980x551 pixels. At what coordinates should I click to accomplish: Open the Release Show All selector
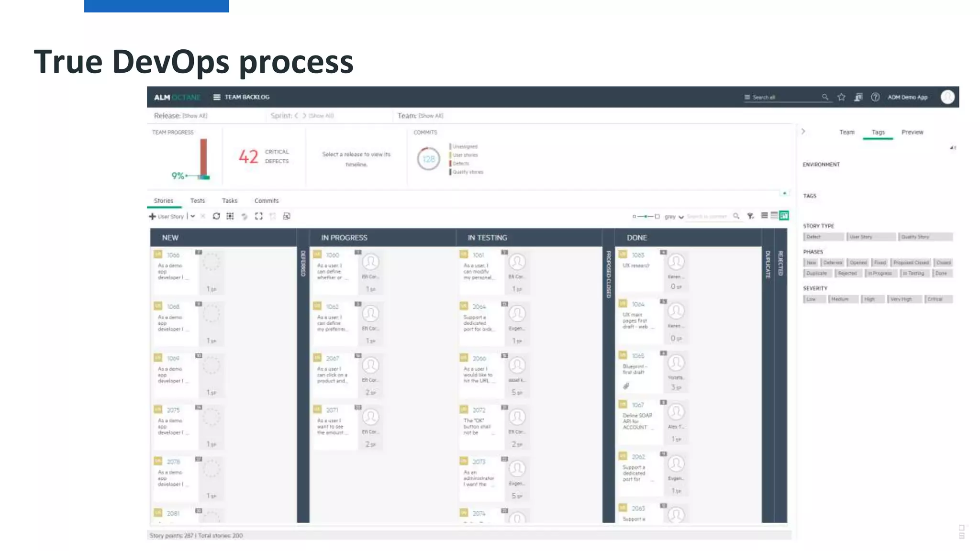(x=195, y=116)
